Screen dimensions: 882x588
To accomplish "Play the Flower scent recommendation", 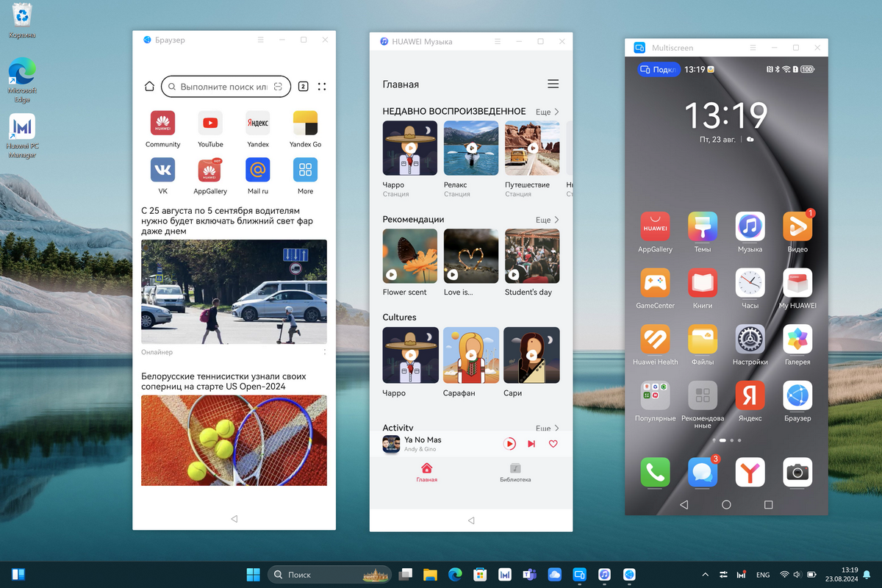I will (410, 256).
